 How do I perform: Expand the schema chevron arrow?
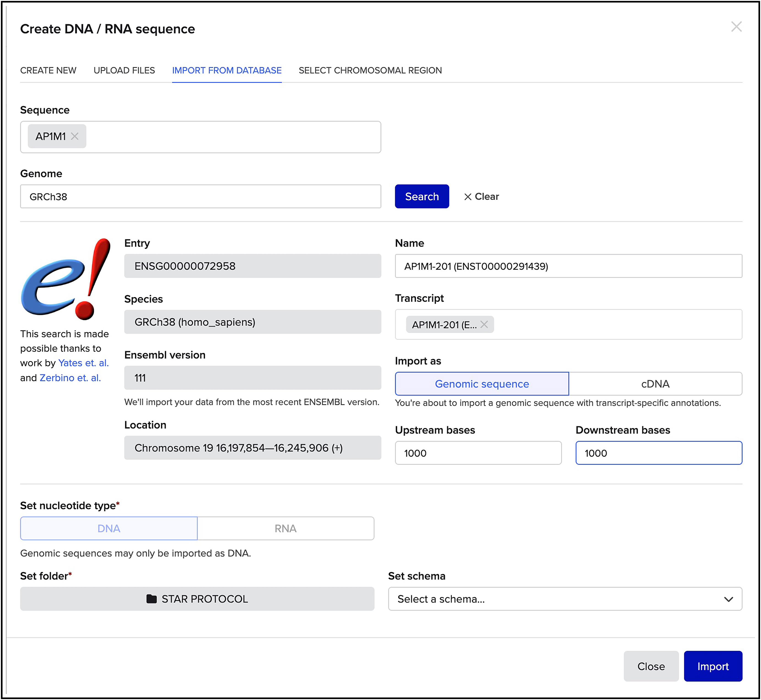tap(728, 599)
